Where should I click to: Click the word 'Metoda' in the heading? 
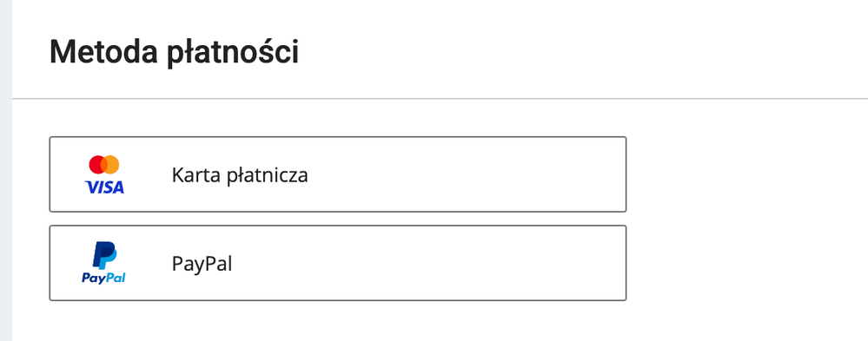tap(103, 53)
